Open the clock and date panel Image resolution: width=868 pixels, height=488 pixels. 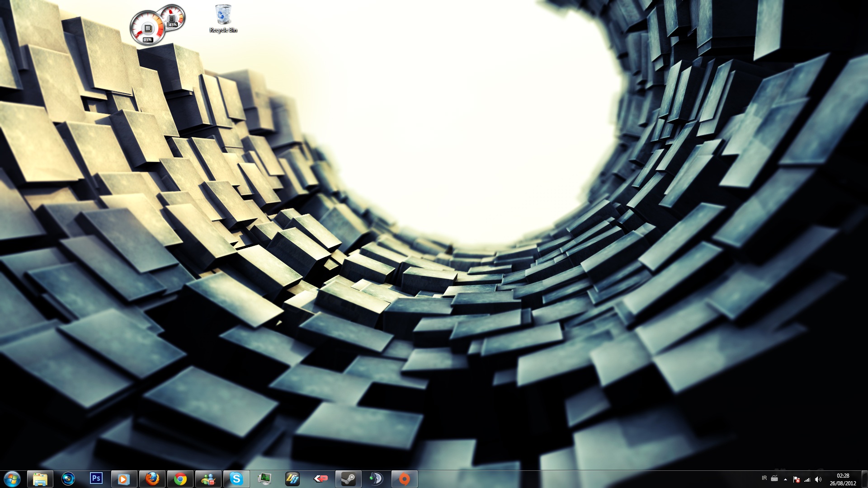point(843,479)
